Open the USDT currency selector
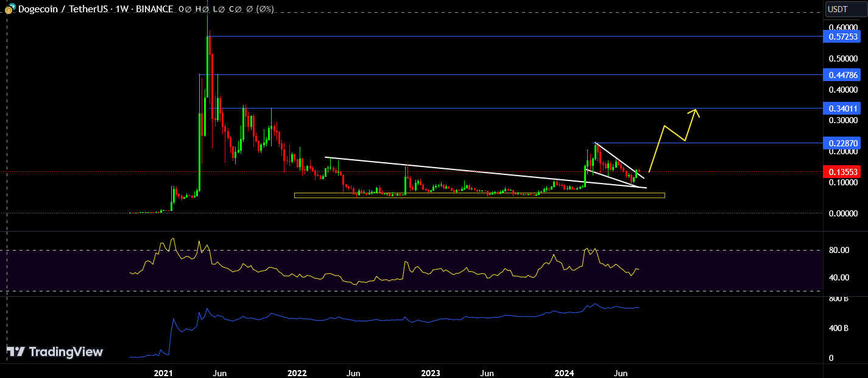 pyautogui.click(x=845, y=9)
